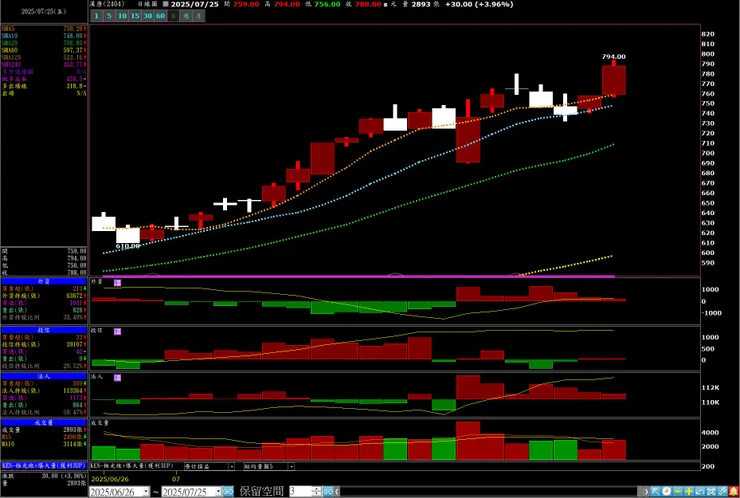Click the blue GO button after 保留空間 value
The height and width of the screenshot is (498, 740).
point(328,491)
